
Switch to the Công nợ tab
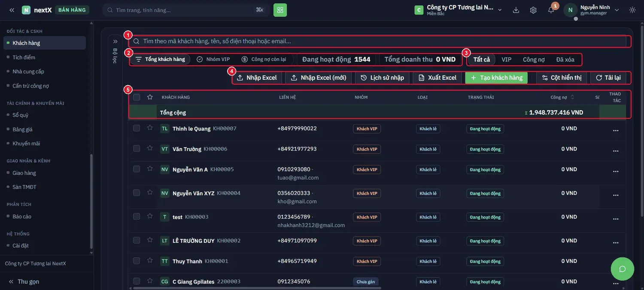pyautogui.click(x=534, y=59)
